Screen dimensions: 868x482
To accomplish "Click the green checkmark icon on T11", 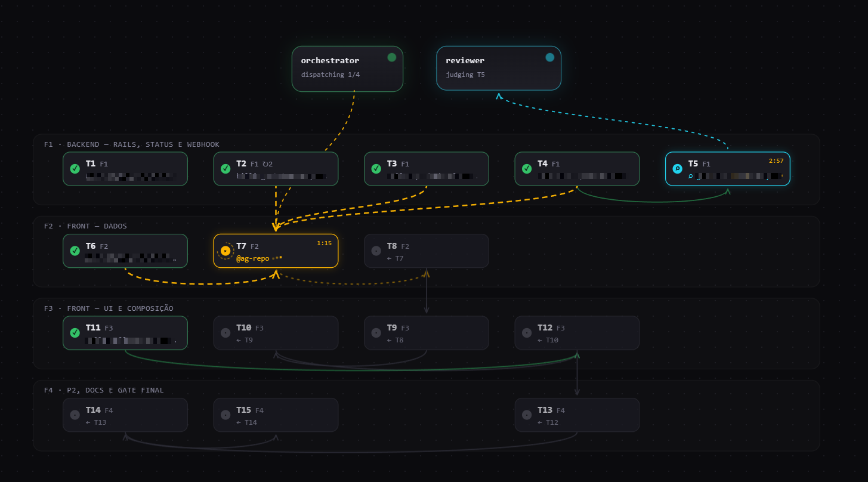I will point(75,333).
